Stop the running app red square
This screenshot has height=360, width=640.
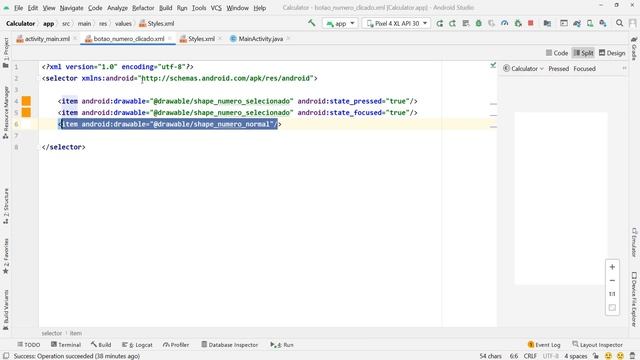pos(531,23)
